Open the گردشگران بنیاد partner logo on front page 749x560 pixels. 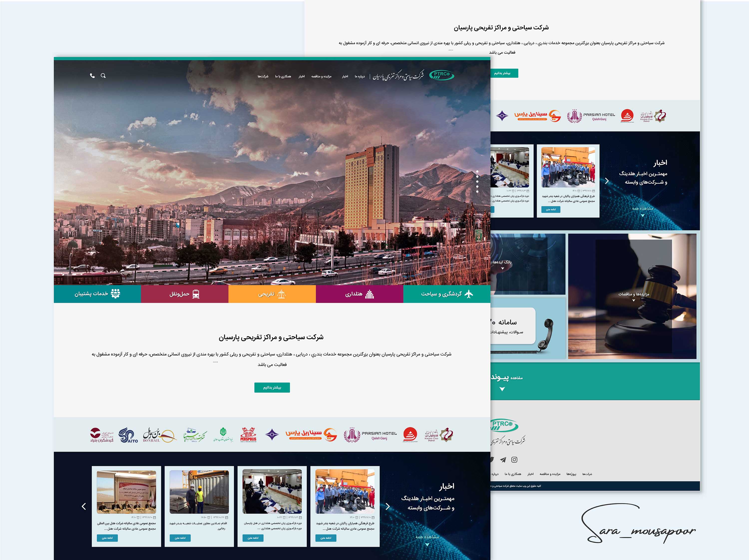tap(102, 435)
